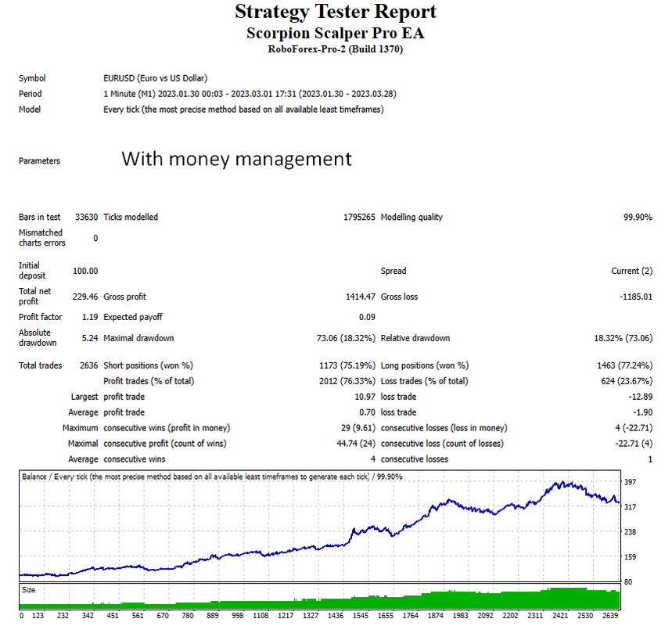Viewport: 672px width, 626px height.
Task: Click the Strategy Tester Report heading
Action: click(336, 12)
